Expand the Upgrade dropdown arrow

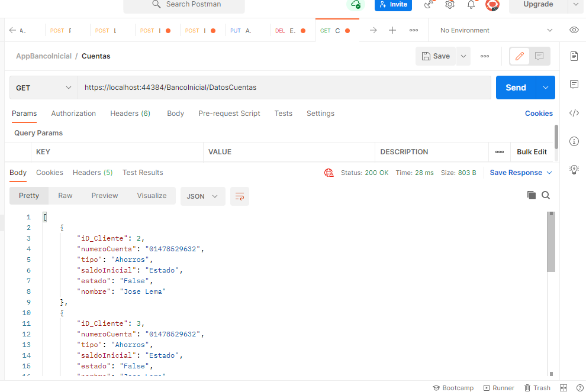pos(575,5)
